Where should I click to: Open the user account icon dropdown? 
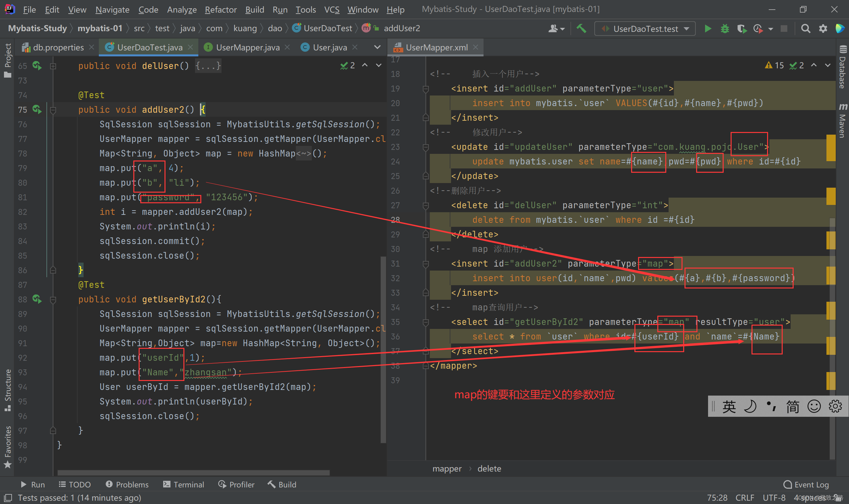556,29
